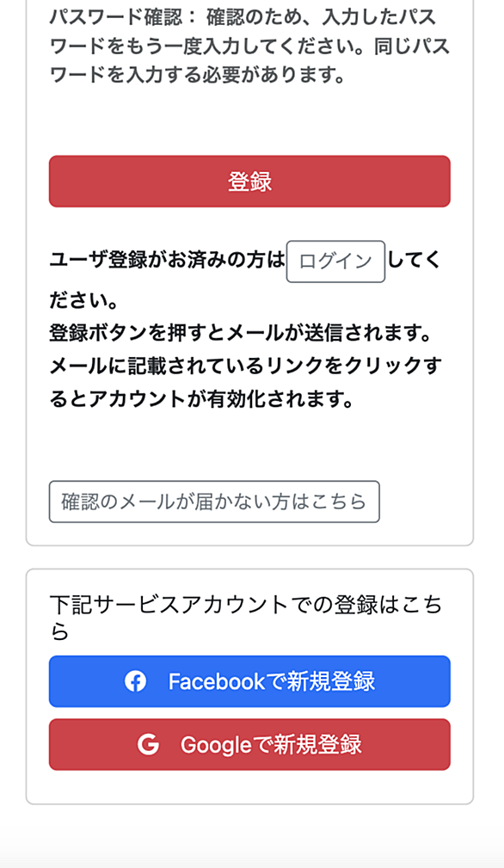Click 下記サービスアカウントでの登録はこち heading

[246, 605]
